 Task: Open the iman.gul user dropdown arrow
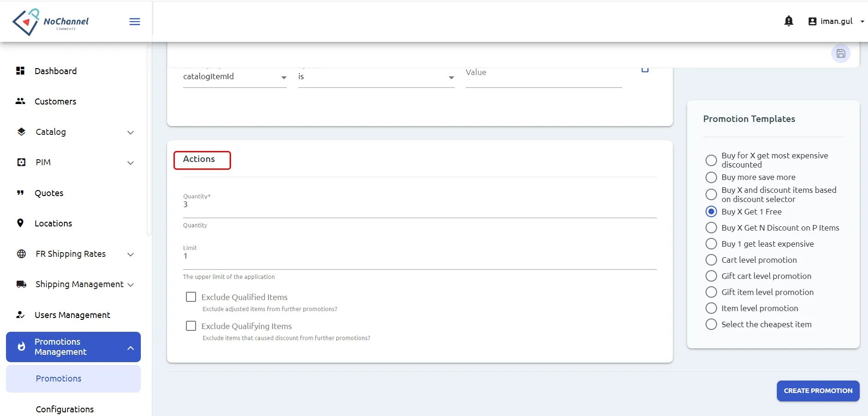click(x=862, y=21)
